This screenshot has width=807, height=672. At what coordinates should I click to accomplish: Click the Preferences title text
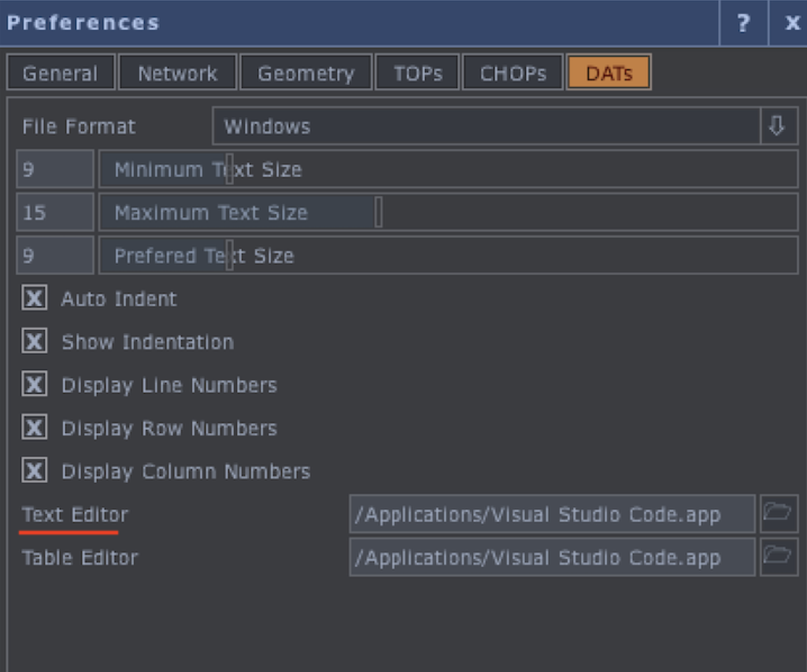click(x=83, y=23)
